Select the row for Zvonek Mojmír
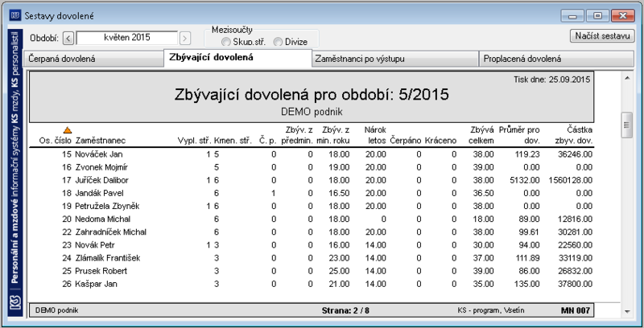Image resolution: width=644 pixels, height=328 pixels. click(312, 167)
